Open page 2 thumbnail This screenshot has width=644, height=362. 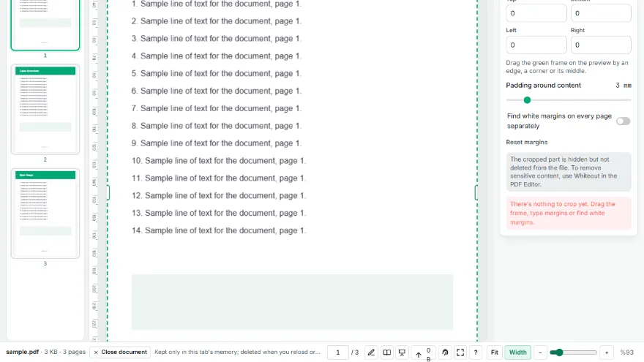[x=45, y=109]
